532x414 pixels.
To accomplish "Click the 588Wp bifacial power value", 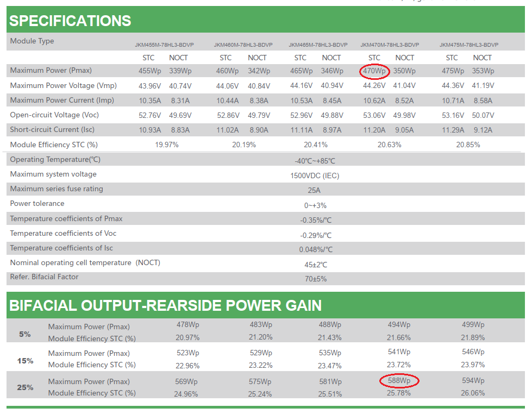I will point(399,381).
